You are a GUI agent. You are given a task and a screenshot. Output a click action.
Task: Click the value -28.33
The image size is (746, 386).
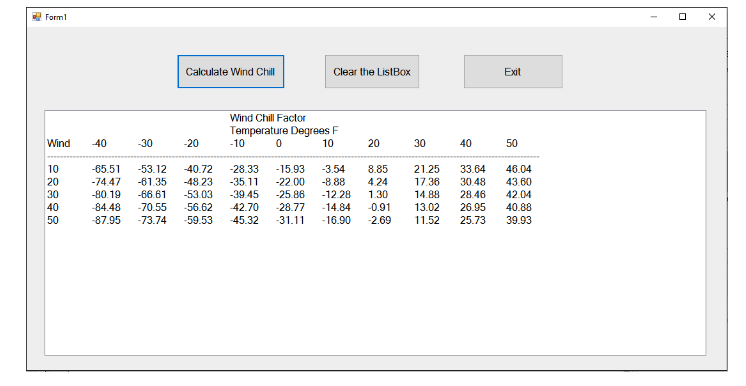tap(244, 169)
